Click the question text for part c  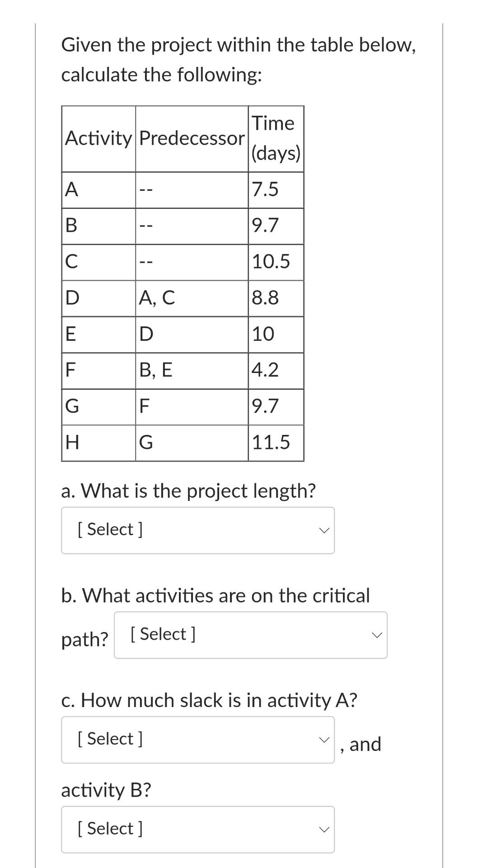209,700
